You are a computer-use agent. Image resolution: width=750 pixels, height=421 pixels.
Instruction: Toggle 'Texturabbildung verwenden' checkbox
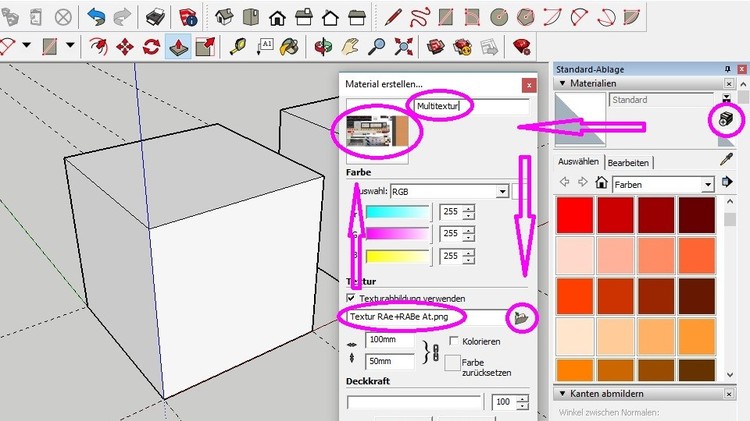click(x=351, y=298)
